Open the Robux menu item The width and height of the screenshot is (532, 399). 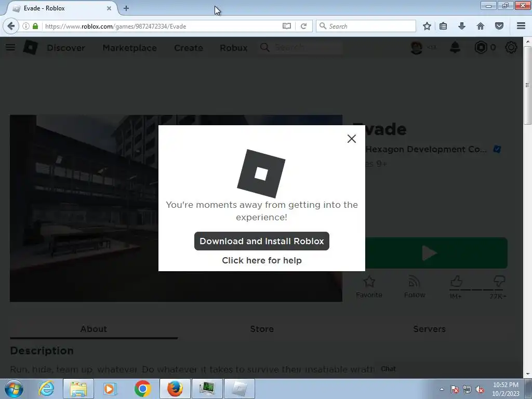pos(233,48)
